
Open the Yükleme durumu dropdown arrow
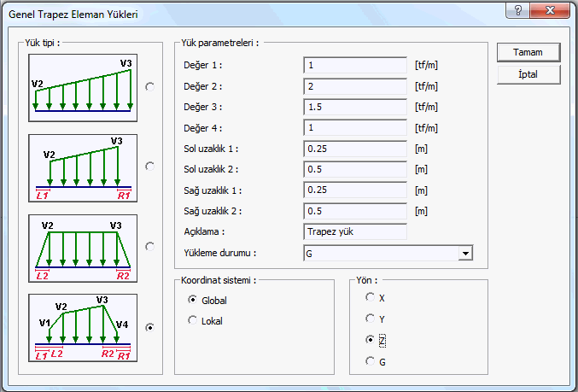(x=465, y=254)
